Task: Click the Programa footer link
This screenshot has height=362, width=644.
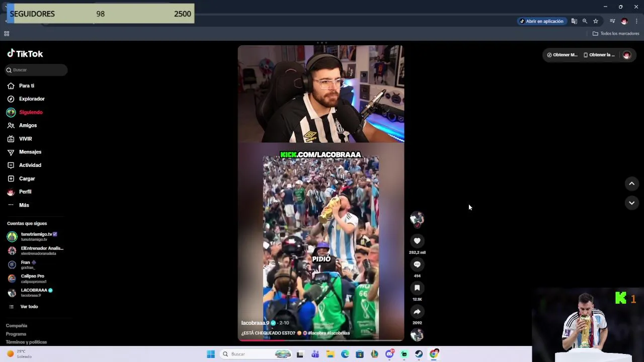Action: pyautogui.click(x=16, y=334)
